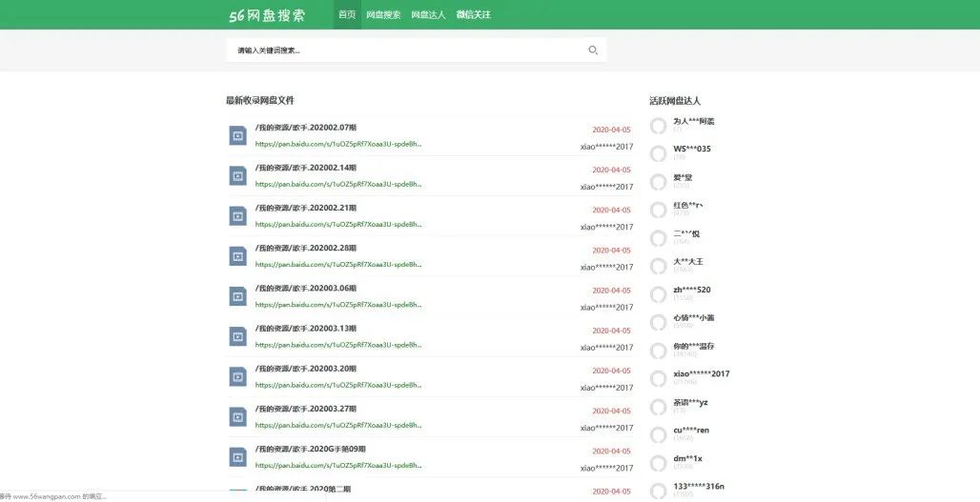The image size is (980, 502).
Task: Click avatar circle beside 你的***温存
Action: 658,351
